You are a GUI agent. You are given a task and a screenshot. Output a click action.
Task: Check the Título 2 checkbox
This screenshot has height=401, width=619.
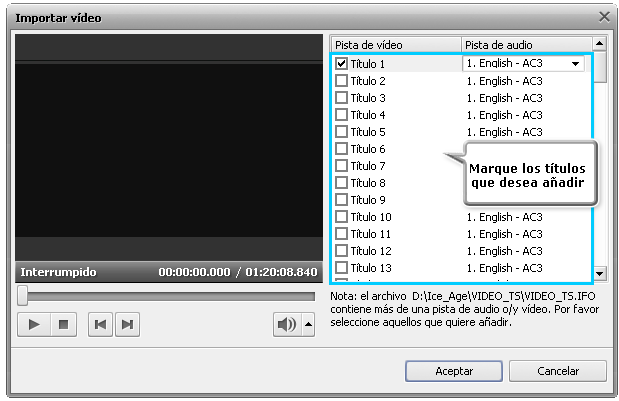(x=341, y=81)
